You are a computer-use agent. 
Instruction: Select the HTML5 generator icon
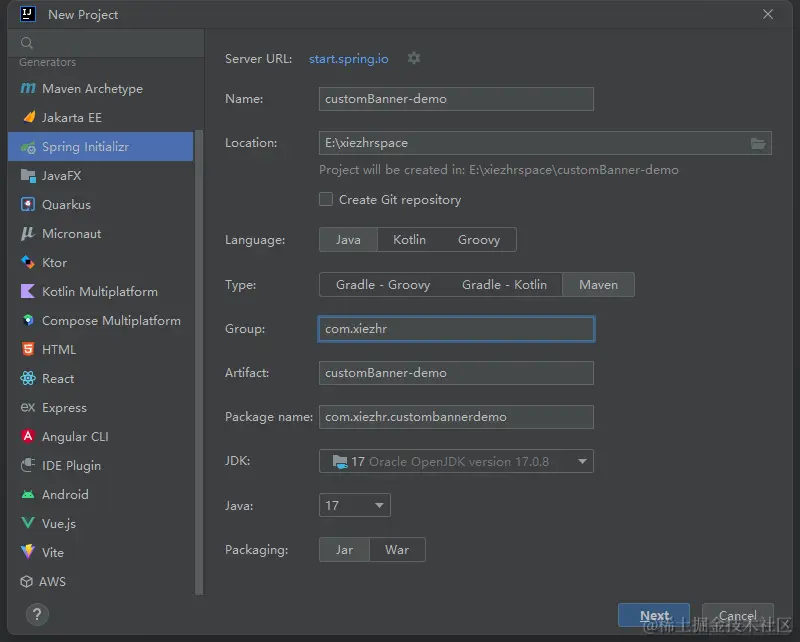[x=28, y=349]
